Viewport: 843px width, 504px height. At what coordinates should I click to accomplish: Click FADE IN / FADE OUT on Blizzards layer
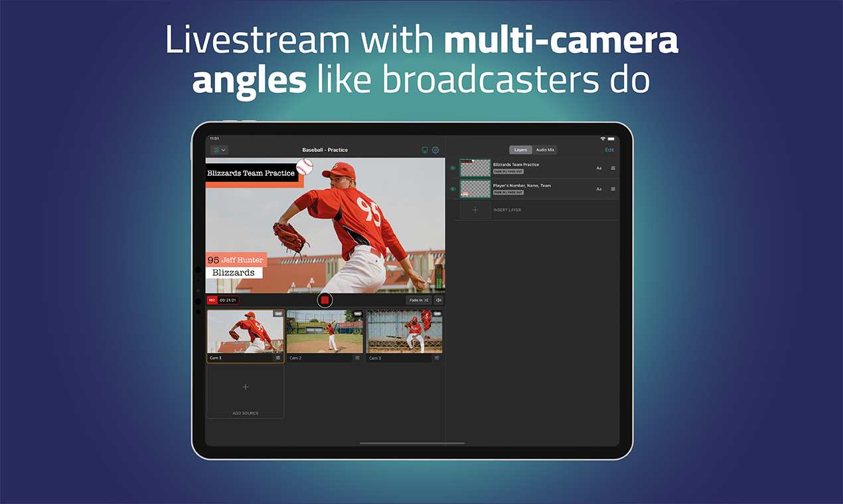508,171
